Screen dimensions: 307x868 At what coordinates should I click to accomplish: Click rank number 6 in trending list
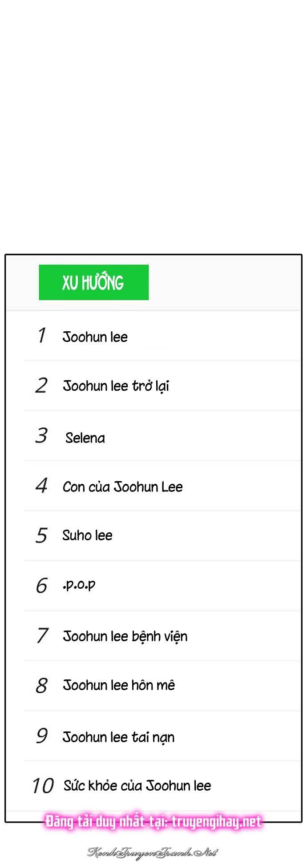click(41, 586)
